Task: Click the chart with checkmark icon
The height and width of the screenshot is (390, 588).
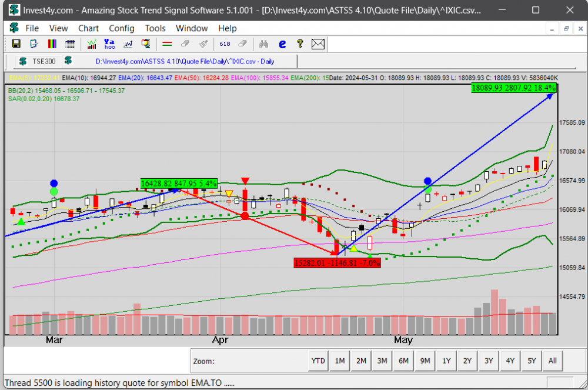Action: click(x=92, y=44)
